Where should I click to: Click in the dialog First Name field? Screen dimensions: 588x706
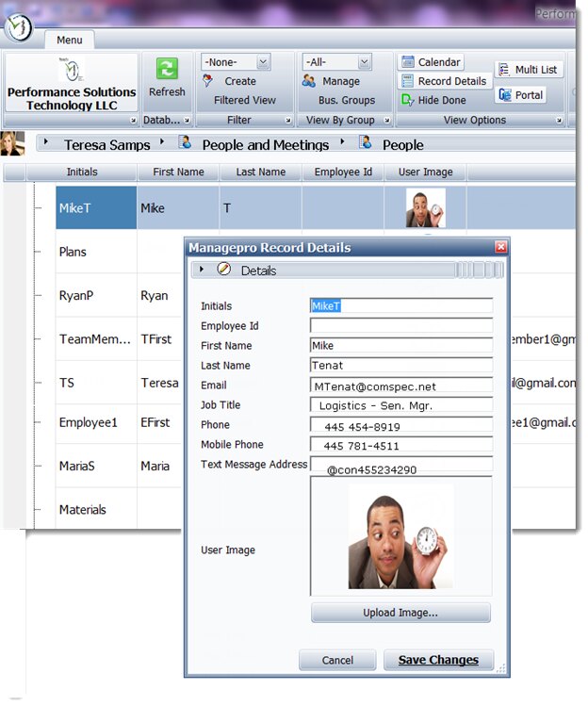(401, 345)
